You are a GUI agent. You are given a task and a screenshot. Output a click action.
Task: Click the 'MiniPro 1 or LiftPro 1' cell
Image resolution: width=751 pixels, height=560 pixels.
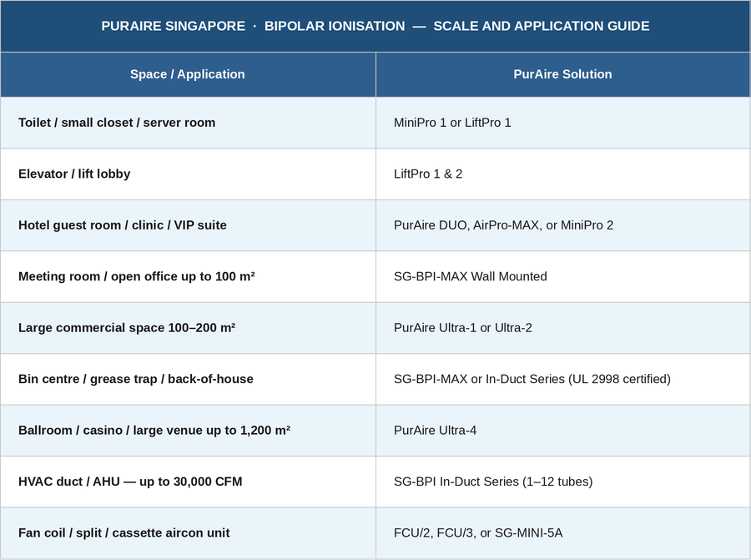coord(562,123)
